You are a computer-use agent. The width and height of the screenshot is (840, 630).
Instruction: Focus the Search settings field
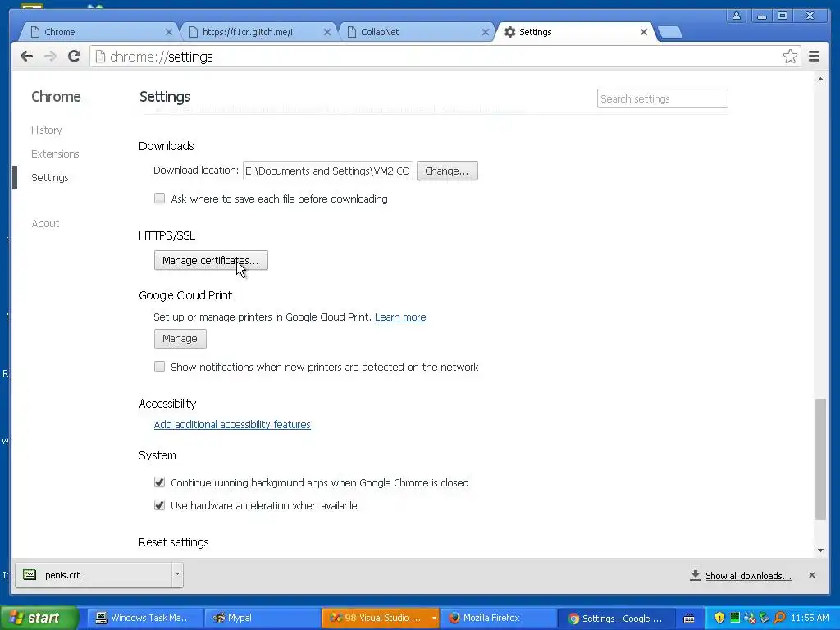coord(662,98)
